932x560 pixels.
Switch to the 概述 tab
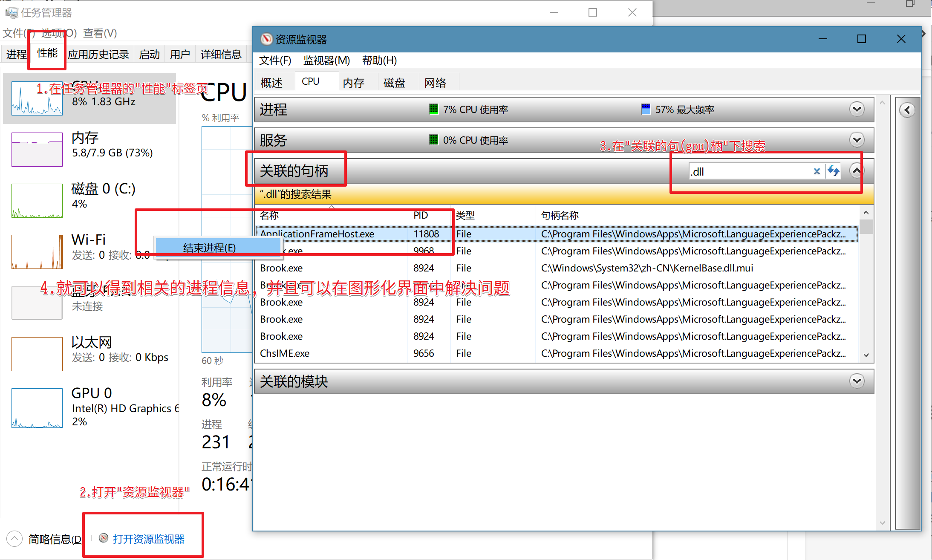[x=273, y=82]
